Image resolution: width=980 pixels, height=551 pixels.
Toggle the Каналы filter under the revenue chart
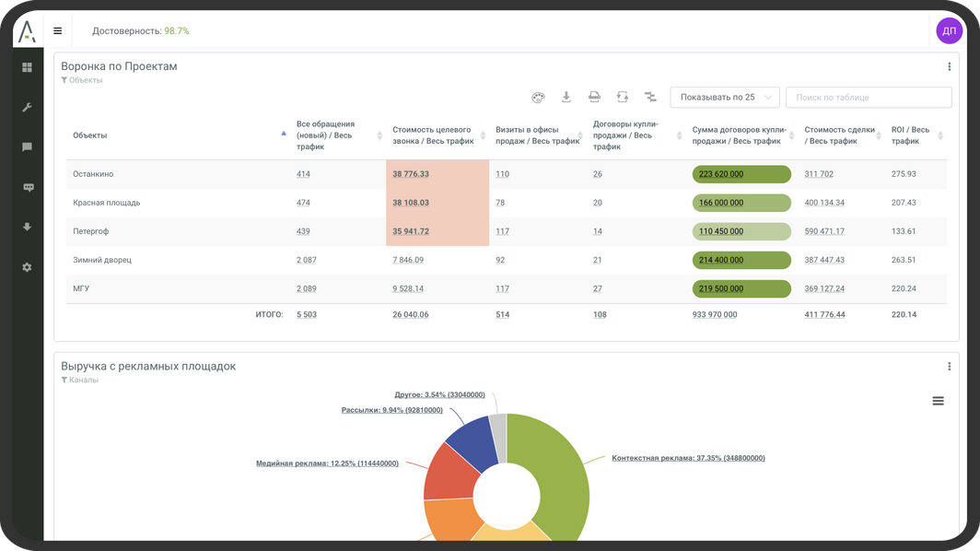click(x=80, y=380)
